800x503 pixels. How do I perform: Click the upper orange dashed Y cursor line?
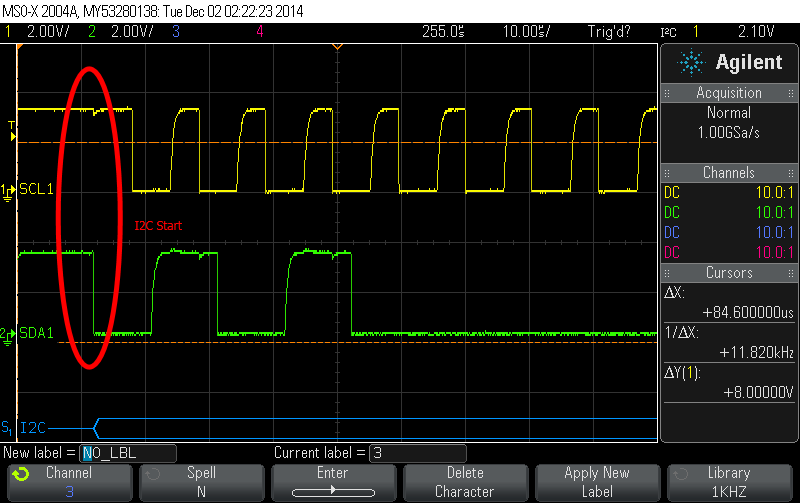[337, 142]
